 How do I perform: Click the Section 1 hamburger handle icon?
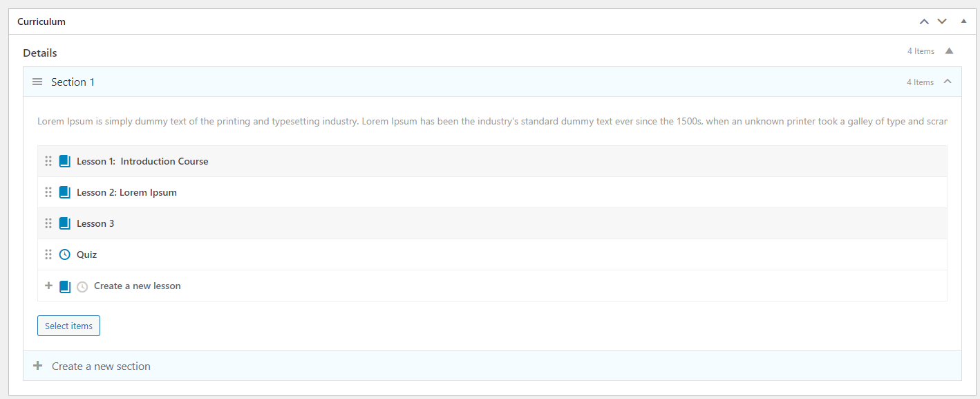[x=37, y=82]
